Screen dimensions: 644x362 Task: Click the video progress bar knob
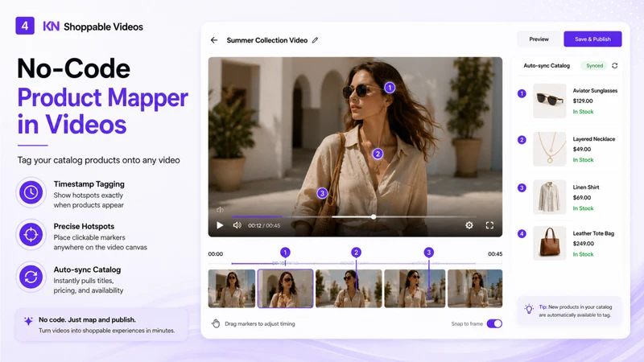pyautogui.click(x=374, y=216)
